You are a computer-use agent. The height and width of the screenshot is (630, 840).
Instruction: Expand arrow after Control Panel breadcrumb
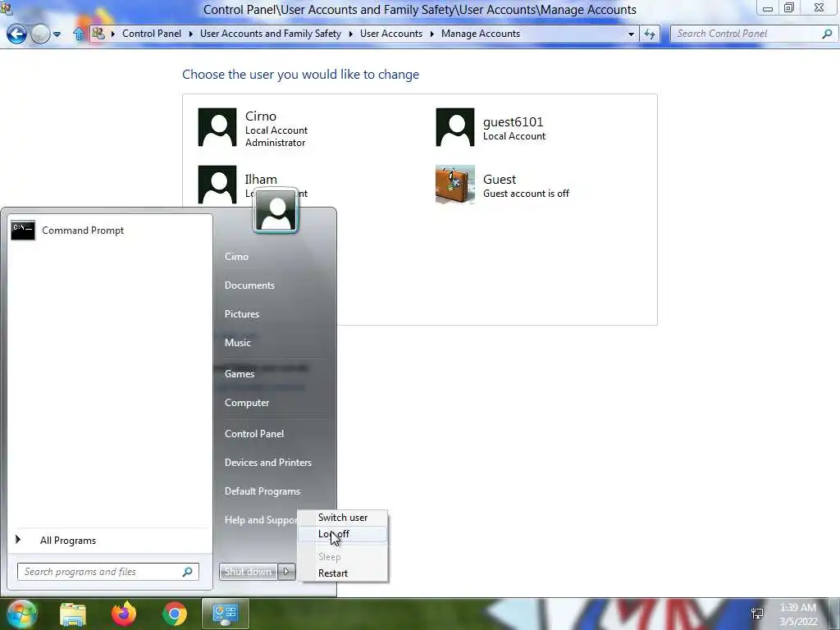click(x=190, y=34)
